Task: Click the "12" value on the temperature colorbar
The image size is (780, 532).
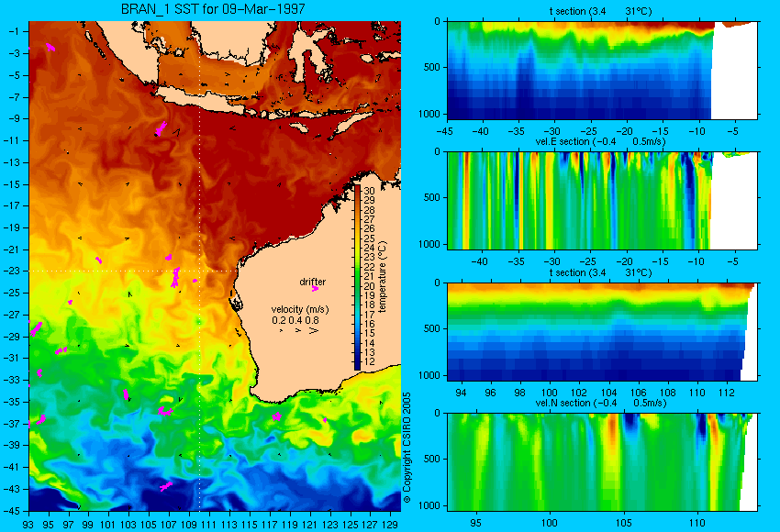Action: point(369,361)
